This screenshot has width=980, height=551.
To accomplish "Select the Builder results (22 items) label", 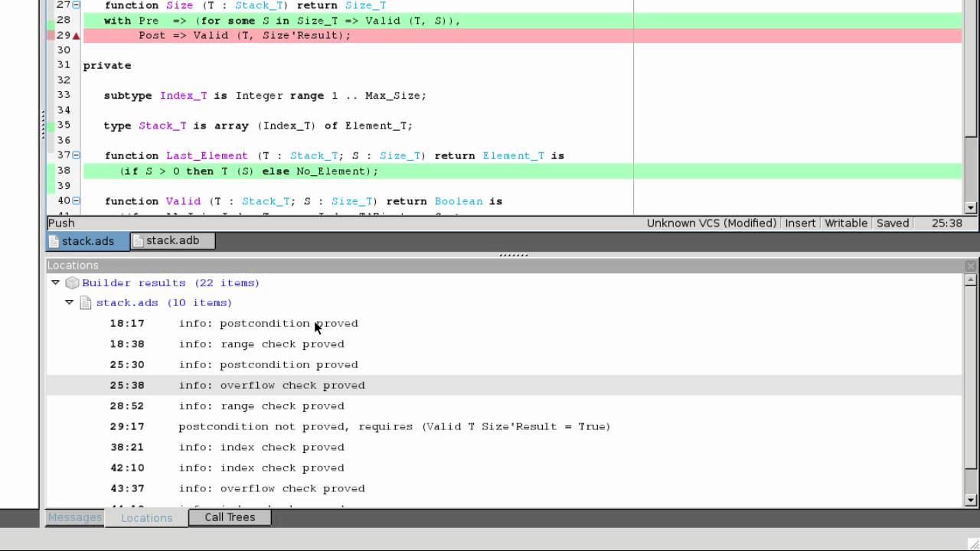I will [171, 282].
